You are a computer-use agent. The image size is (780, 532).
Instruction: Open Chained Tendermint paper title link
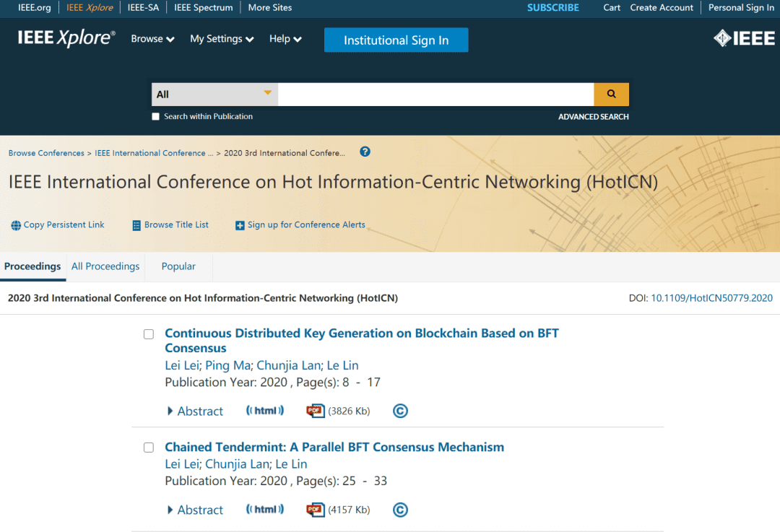pos(334,447)
